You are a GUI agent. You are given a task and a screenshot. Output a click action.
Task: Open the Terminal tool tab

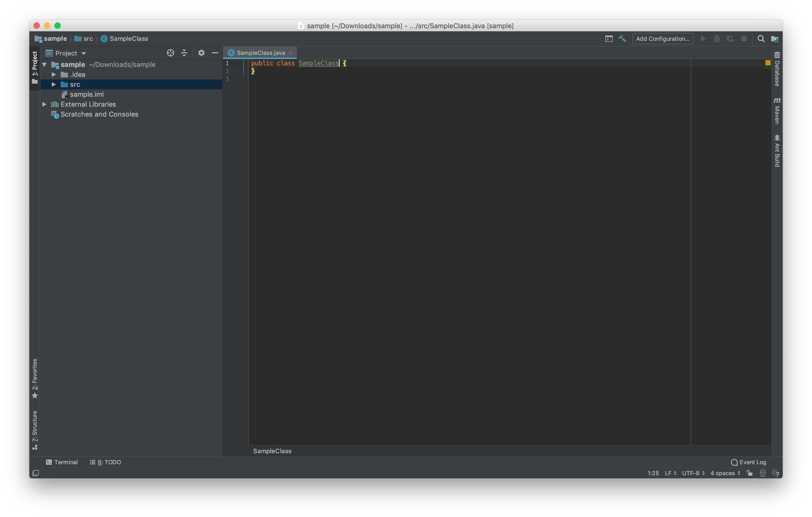(62, 462)
